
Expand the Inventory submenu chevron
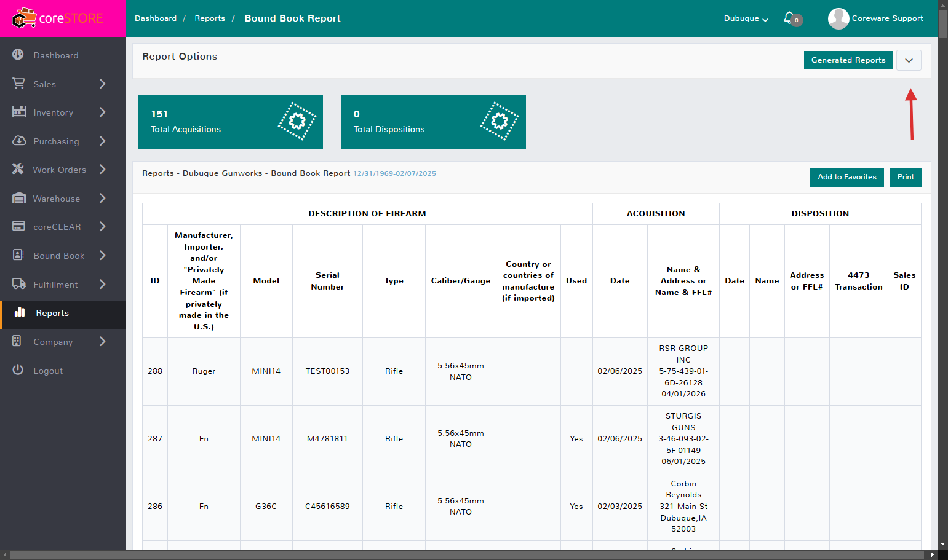click(x=103, y=112)
